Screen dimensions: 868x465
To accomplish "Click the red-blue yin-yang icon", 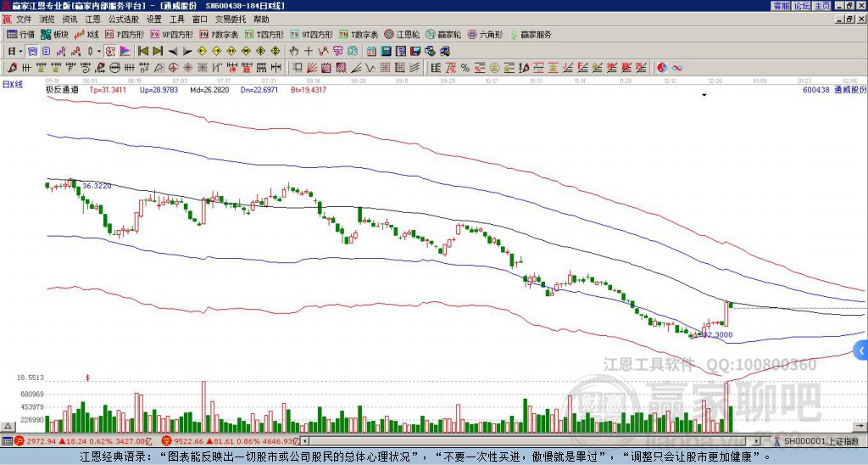I will click(662, 68).
